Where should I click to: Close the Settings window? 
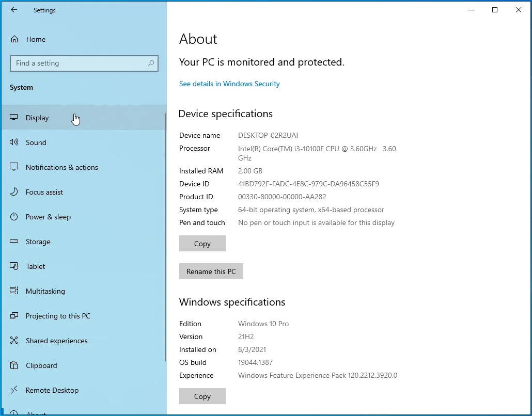(519, 10)
